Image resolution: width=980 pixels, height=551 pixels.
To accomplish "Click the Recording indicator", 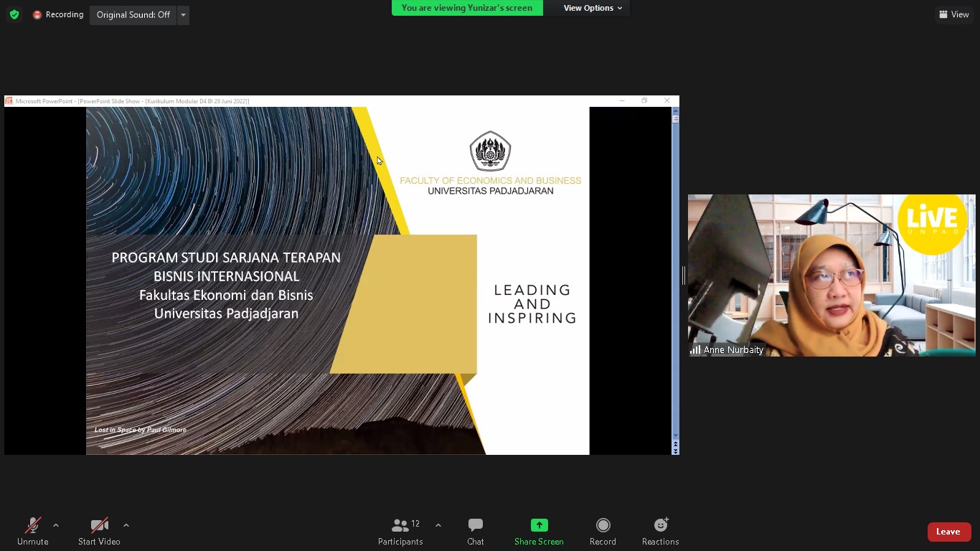I will [58, 14].
